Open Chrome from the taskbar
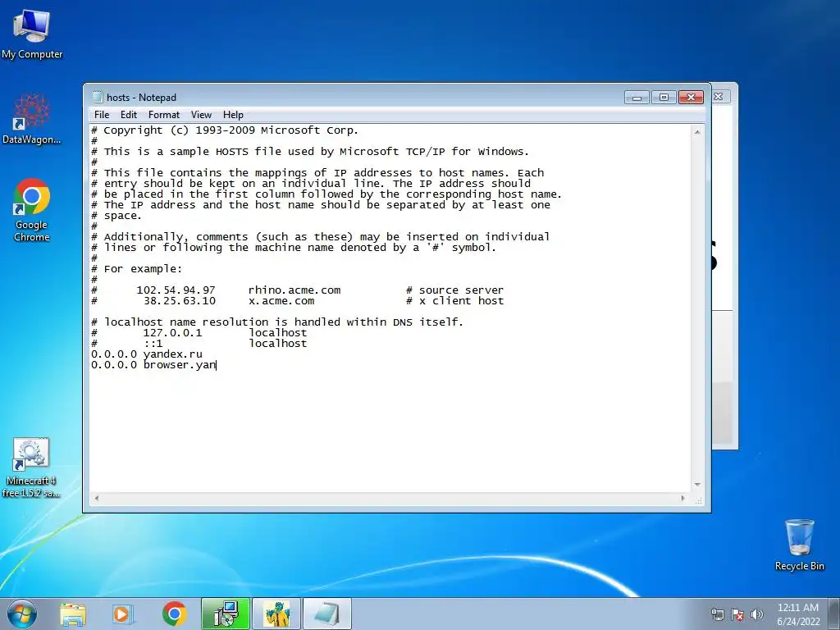This screenshot has height=630, width=840. tap(175, 614)
